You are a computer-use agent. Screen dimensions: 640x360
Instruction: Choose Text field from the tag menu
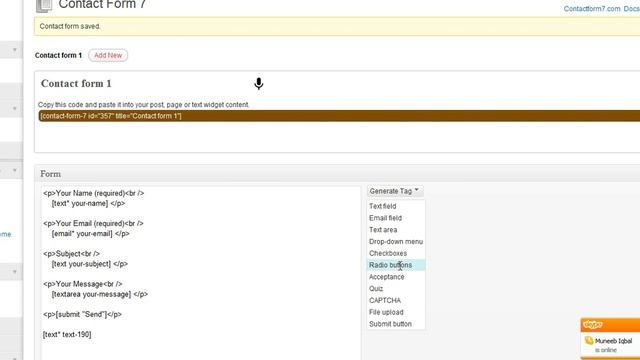(382, 206)
